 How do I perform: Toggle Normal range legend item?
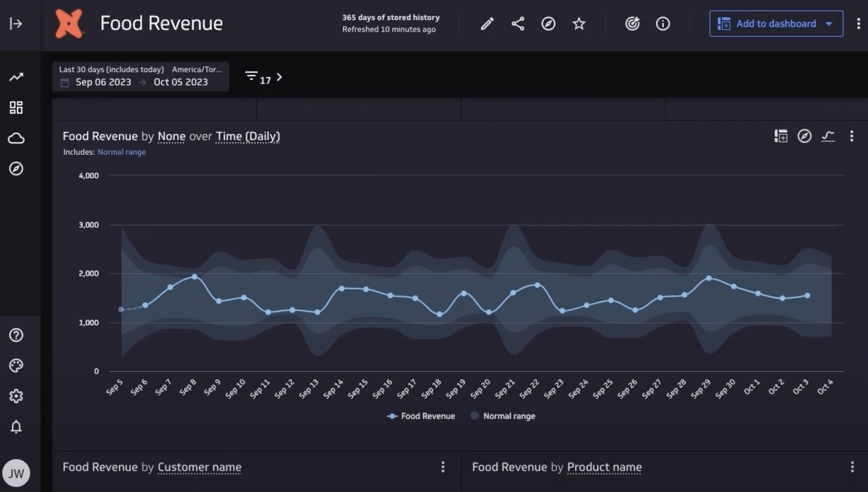click(503, 416)
